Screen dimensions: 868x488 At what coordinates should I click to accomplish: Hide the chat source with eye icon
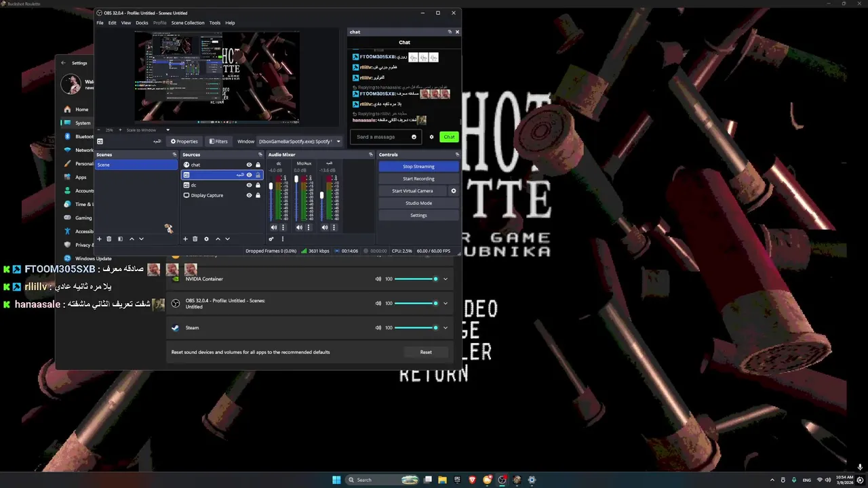[249, 165]
